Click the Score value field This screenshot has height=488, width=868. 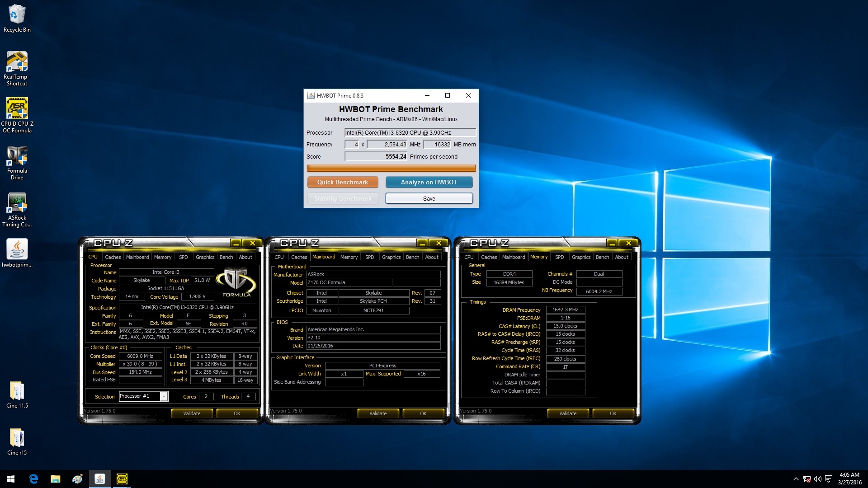(376, 156)
